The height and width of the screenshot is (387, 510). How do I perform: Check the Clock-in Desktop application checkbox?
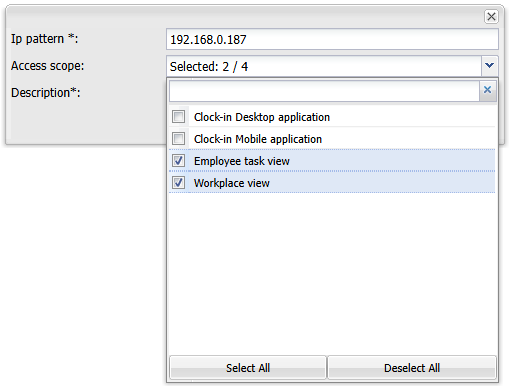click(178, 117)
